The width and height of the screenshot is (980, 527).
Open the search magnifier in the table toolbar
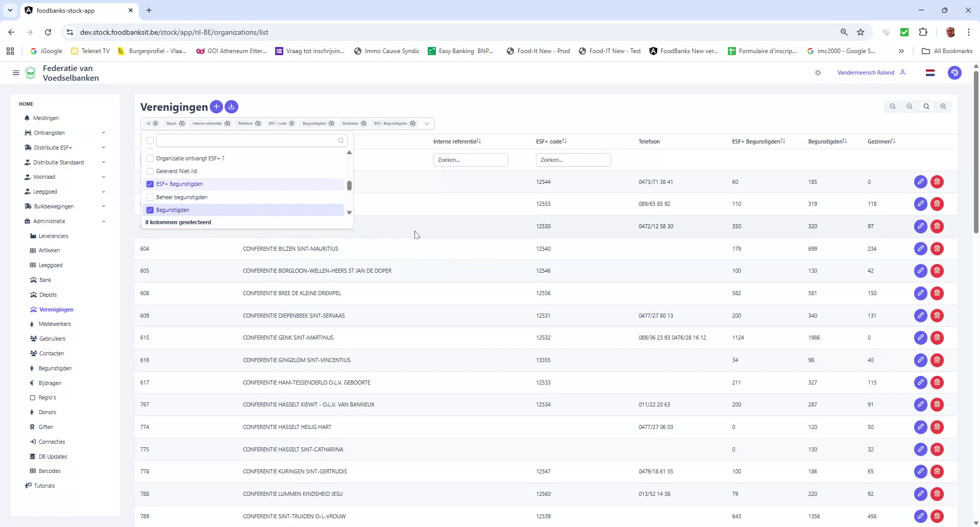pos(926,106)
